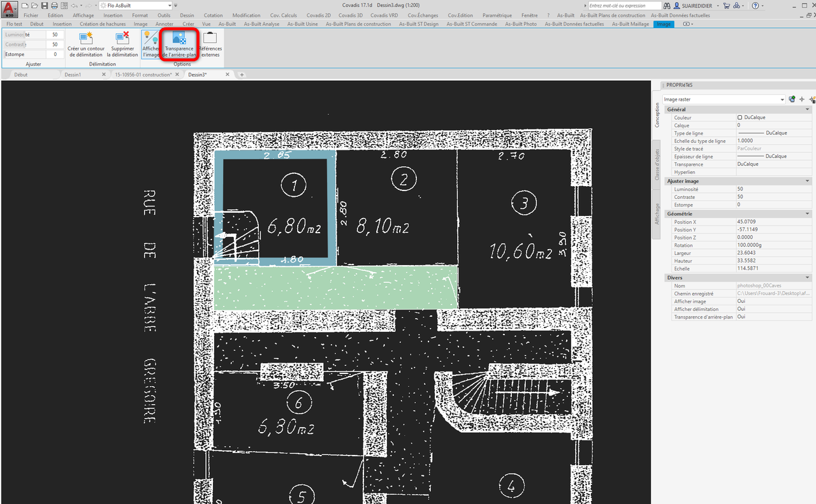Click Références externes
Image resolution: width=816 pixels, height=504 pixels.
click(210, 44)
